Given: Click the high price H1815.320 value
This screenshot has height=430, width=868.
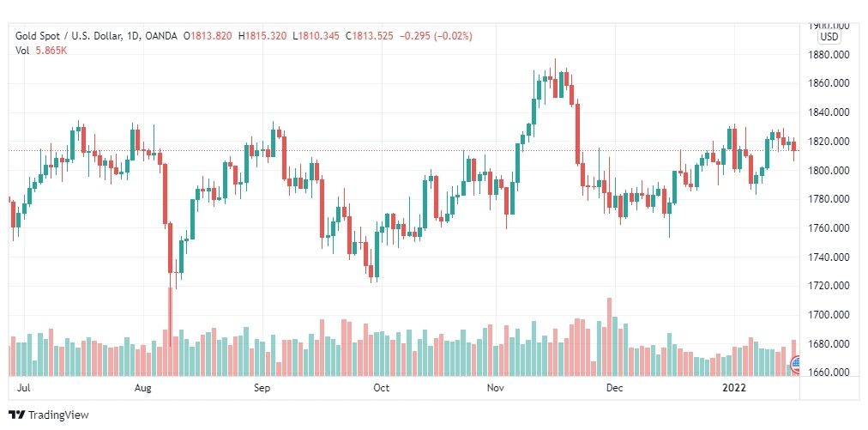Looking at the screenshot, I should pos(262,36).
